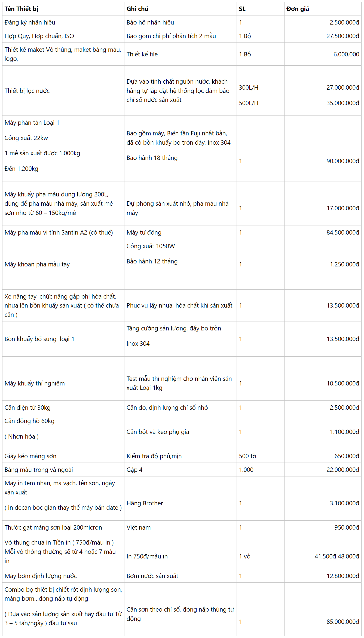
Task: Click the "Hãng Brother" note cell
Action: (145, 503)
